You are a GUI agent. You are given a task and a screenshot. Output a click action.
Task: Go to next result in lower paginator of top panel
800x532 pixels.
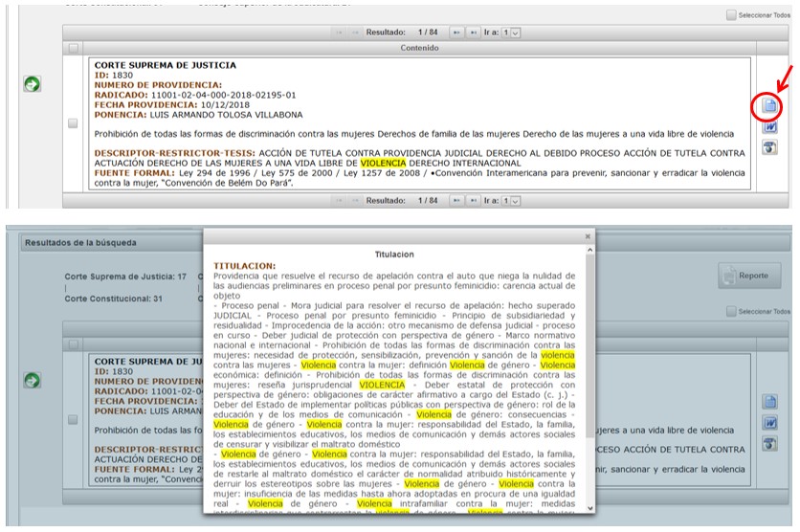456,200
